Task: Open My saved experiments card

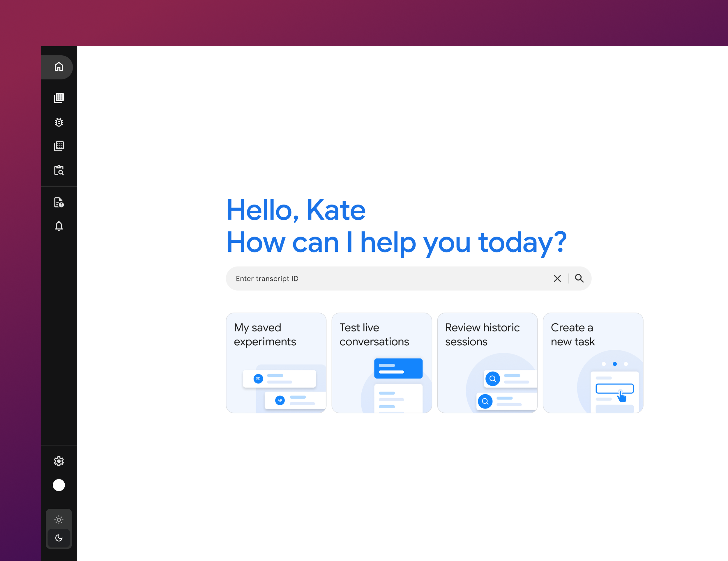Action: pyautogui.click(x=276, y=363)
